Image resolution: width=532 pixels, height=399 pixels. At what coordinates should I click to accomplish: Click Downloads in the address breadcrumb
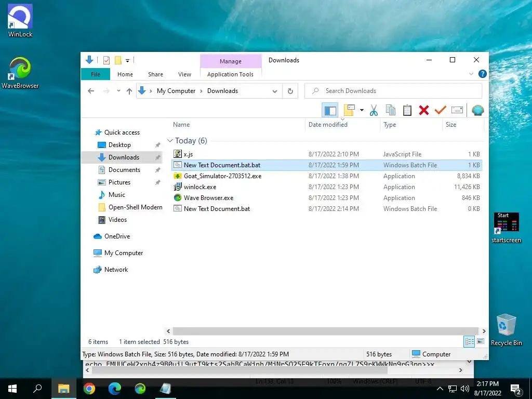click(x=222, y=91)
